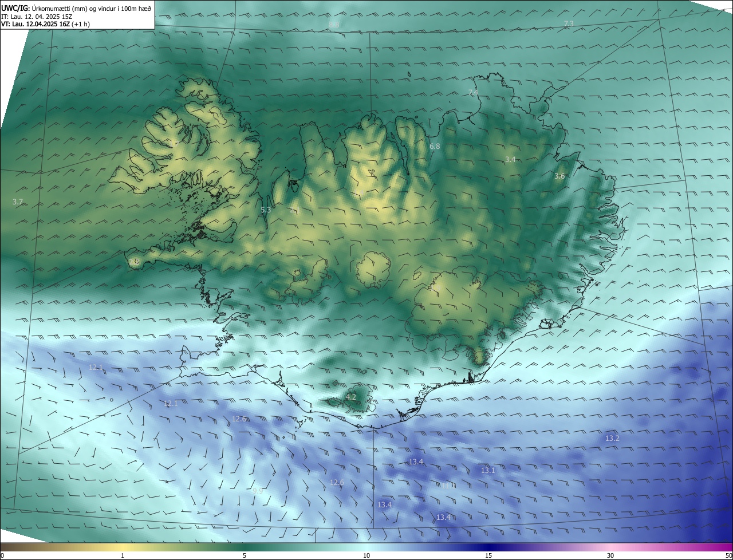
Task: Click the 3.6 value label on the map
Action: pyautogui.click(x=559, y=176)
